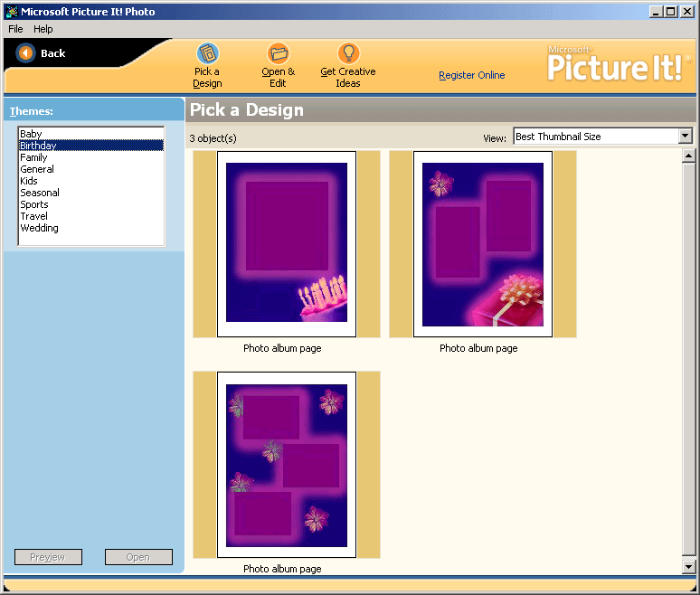Click the Back arrow icon
Viewport: 700px width, 595px height.
[26, 53]
